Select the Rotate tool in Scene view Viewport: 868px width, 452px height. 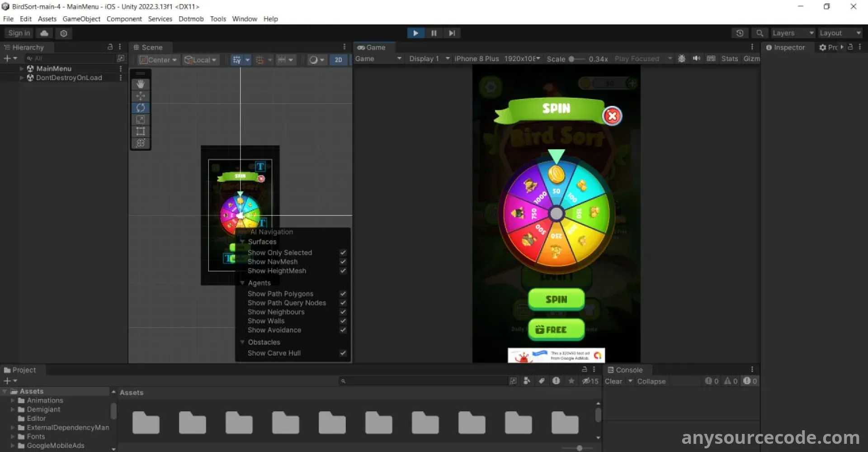141,108
